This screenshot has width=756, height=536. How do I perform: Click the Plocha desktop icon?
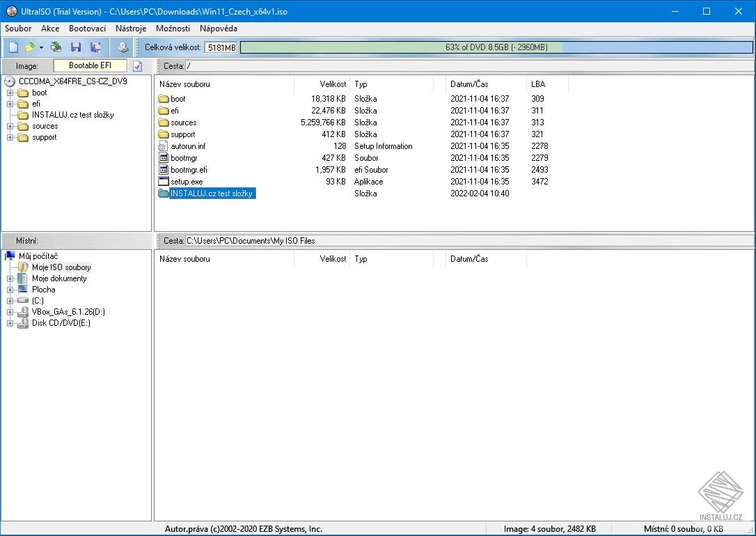click(x=23, y=289)
